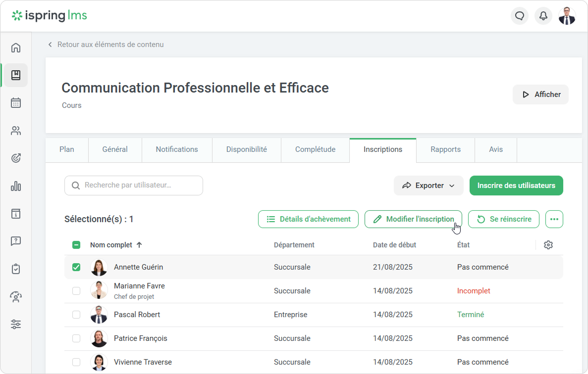The image size is (588, 374).
Task: Sort by Nom complet column arrow
Action: pyautogui.click(x=139, y=245)
